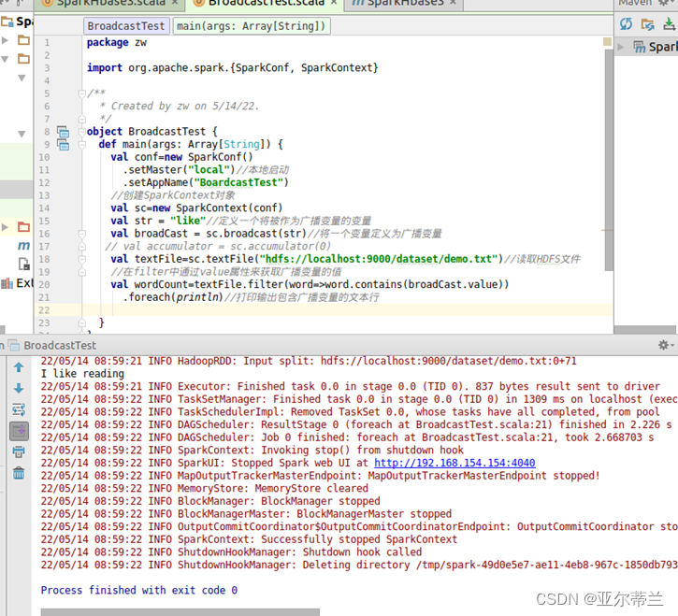
Task: Click the Maven project module icon
Action: point(640,47)
